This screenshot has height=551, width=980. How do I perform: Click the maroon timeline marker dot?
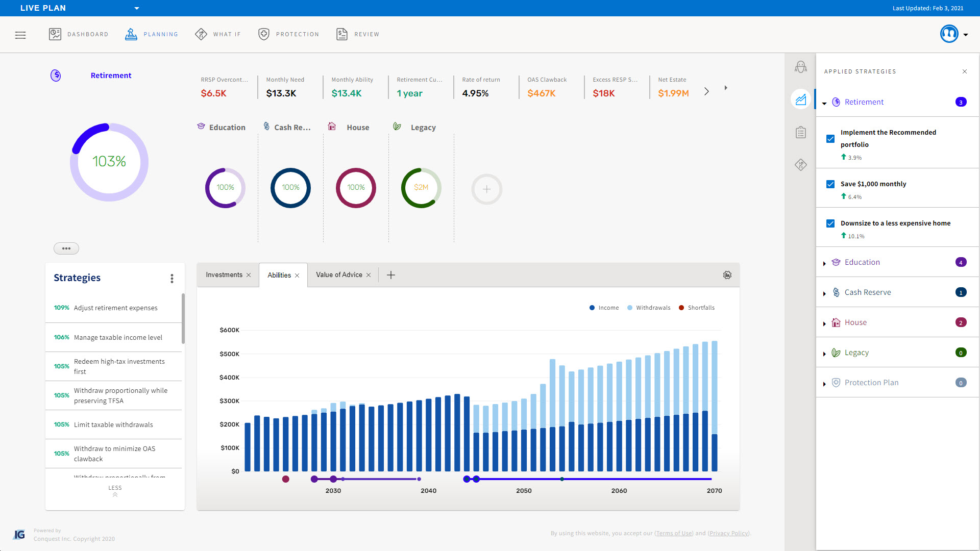(x=286, y=479)
